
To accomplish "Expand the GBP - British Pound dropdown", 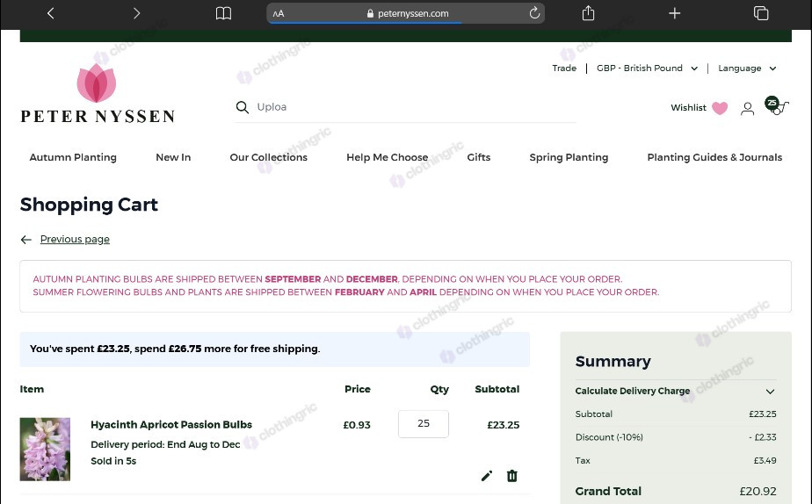I will point(647,68).
